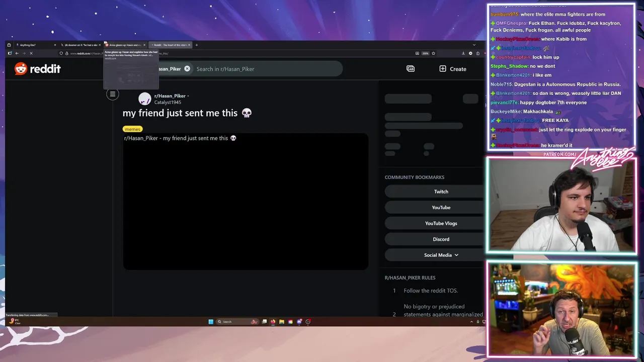Viewport: 644px width, 362px height.
Task: Open the browser downloads arrow icon
Action: (x=463, y=53)
